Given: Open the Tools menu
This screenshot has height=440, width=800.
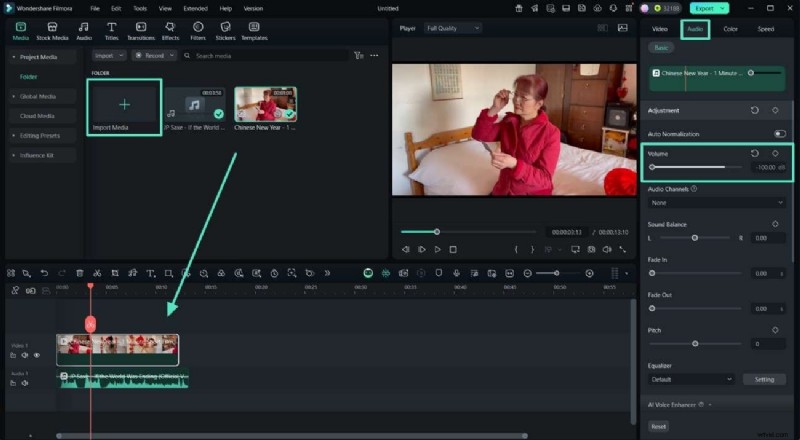Looking at the screenshot, I should point(140,9).
